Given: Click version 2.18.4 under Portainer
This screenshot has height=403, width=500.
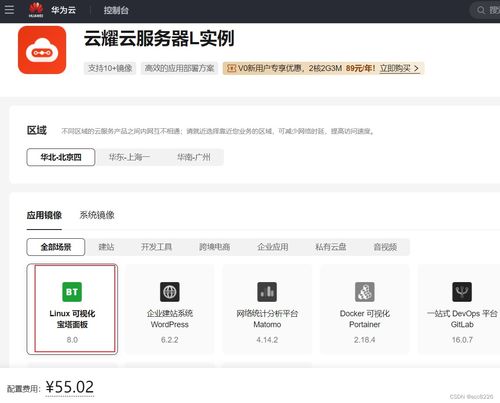Looking at the screenshot, I should click(365, 340).
